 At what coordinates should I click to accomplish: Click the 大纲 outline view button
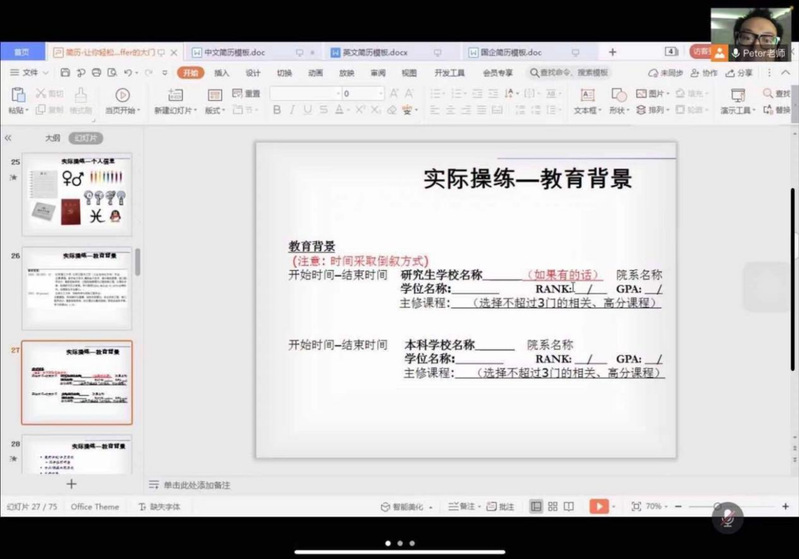(52, 138)
